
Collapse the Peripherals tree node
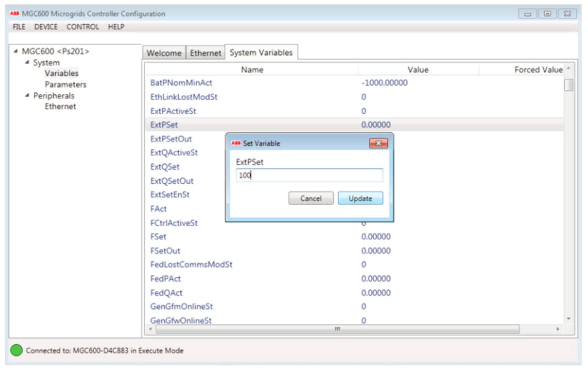click(27, 95)
